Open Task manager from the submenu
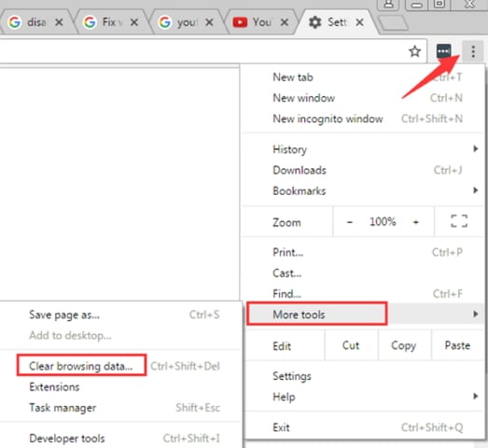The image size is (488, 448). tap(120, 408)
